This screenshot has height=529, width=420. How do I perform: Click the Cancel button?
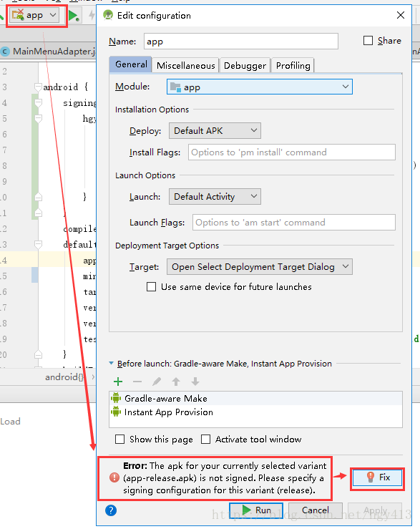pyautogui.click(x=315, y=510)
